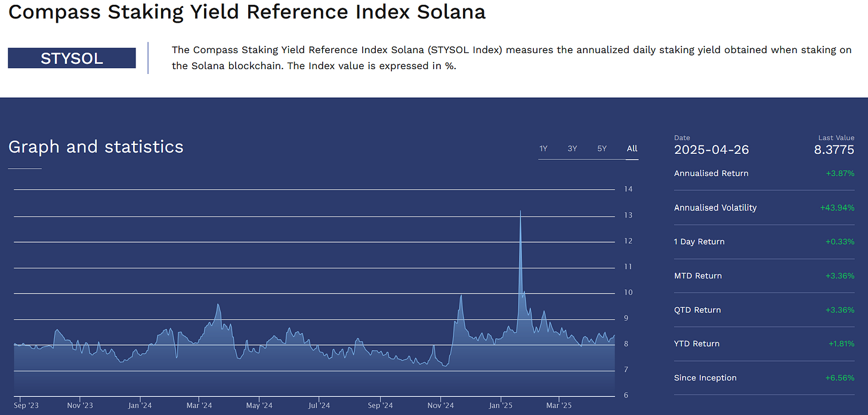868x415 pixels.
Task: Click the y-axis value 10
Action: (x=628, y=292)
